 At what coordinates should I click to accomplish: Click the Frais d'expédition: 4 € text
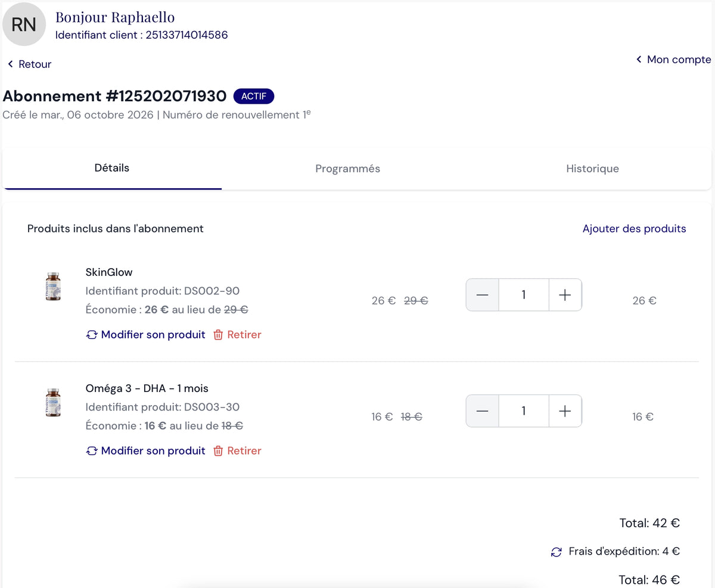pyautogui.click(x=624, y=552)
